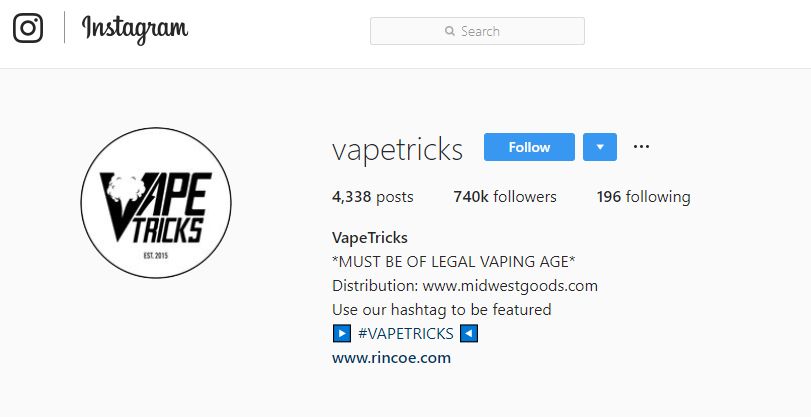Click the magnifier icon in the search box
This screenshot has height=417, width=811.
[449, 31]
